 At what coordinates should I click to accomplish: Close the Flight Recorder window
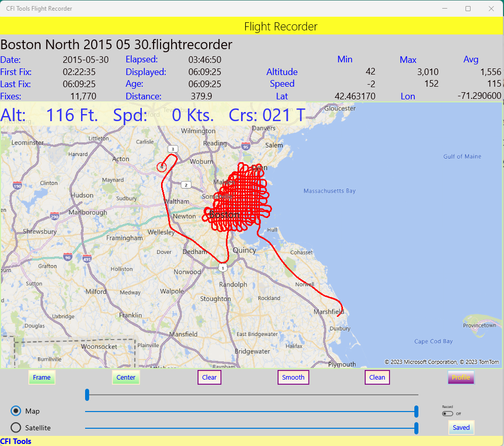491,8
